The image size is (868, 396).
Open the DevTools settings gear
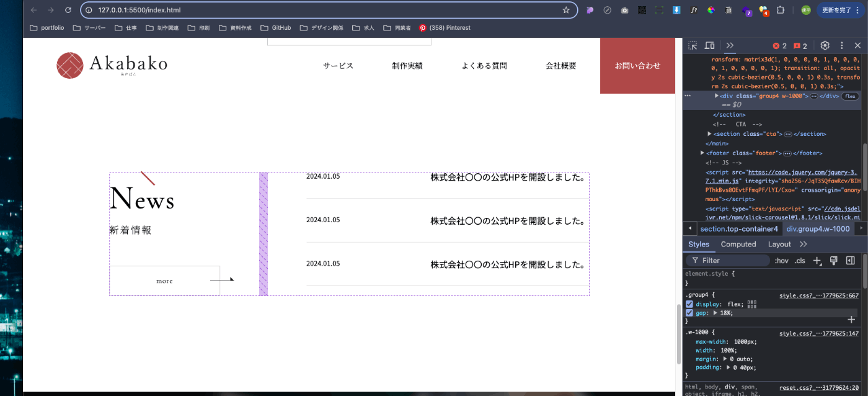click(825, 45)
